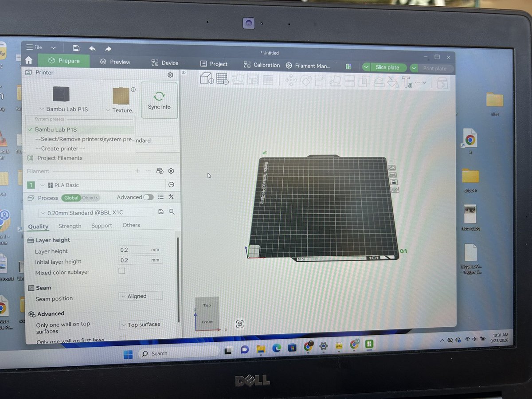Choose Create printer in preset list

click(x=60, y=149)
